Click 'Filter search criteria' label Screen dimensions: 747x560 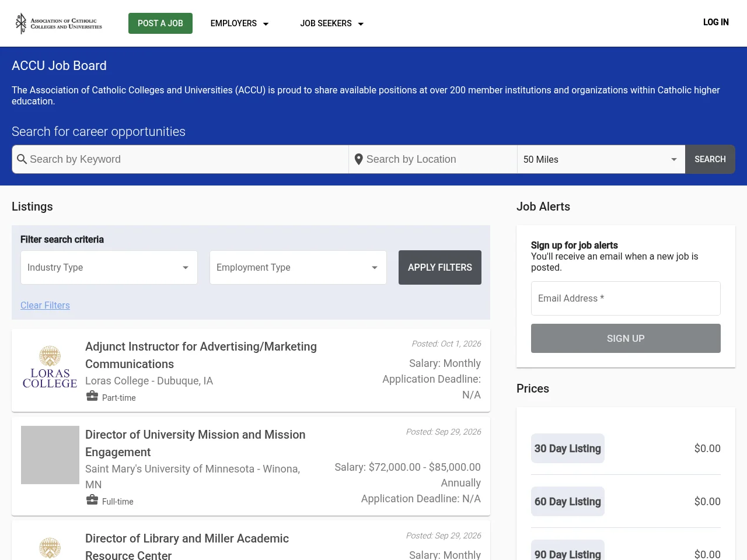coord(62,240)
